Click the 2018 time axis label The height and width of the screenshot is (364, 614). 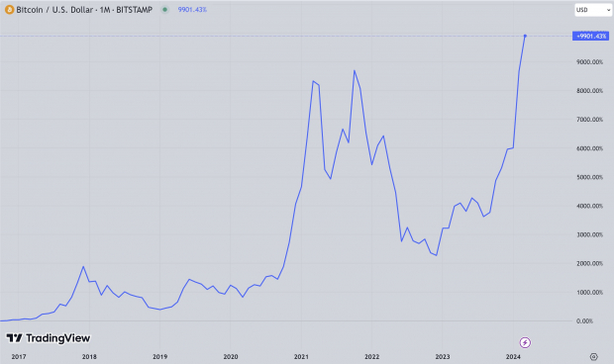point(89,356)
